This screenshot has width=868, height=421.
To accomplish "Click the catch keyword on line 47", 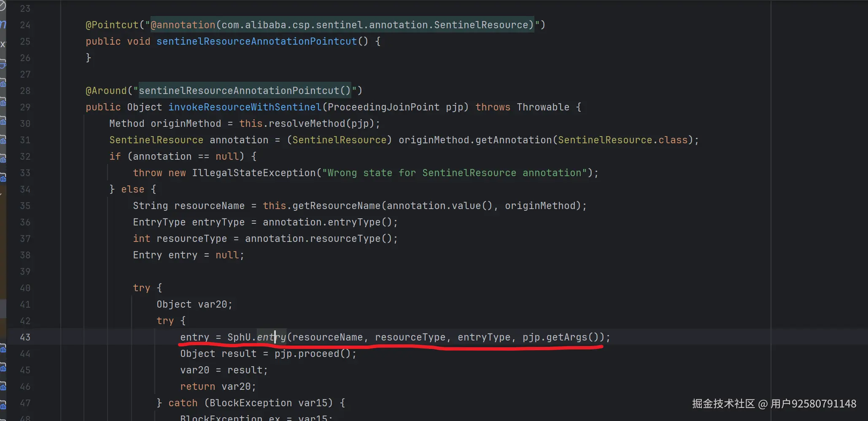I will click(x=183, y=403).
